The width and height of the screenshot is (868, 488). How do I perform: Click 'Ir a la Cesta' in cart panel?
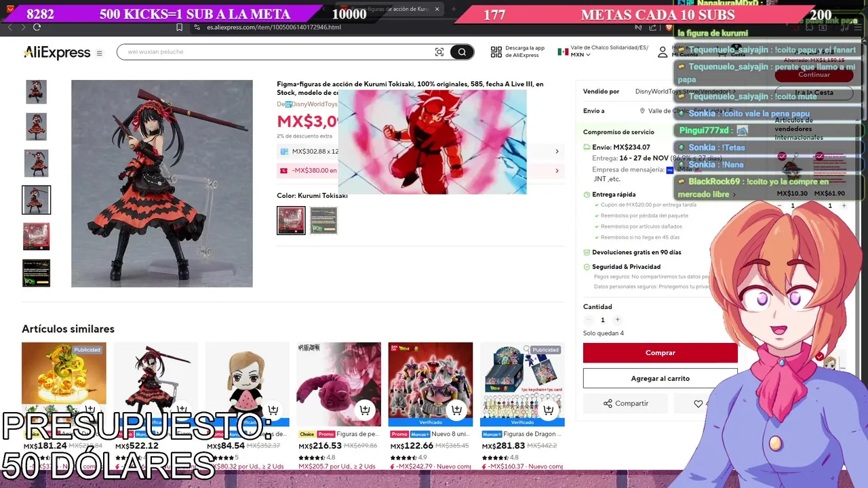pos(814,92)
